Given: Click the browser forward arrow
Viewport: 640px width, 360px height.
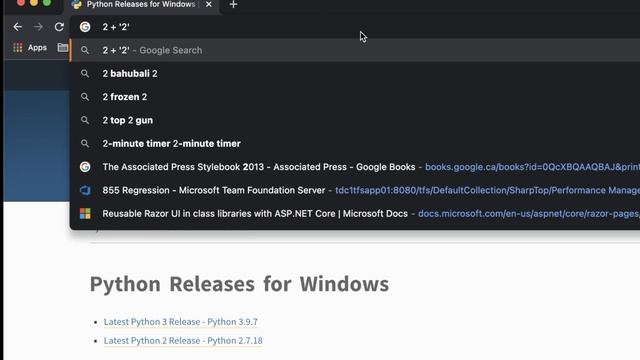Looking at the screenshot, I should [x=38, y=27].
